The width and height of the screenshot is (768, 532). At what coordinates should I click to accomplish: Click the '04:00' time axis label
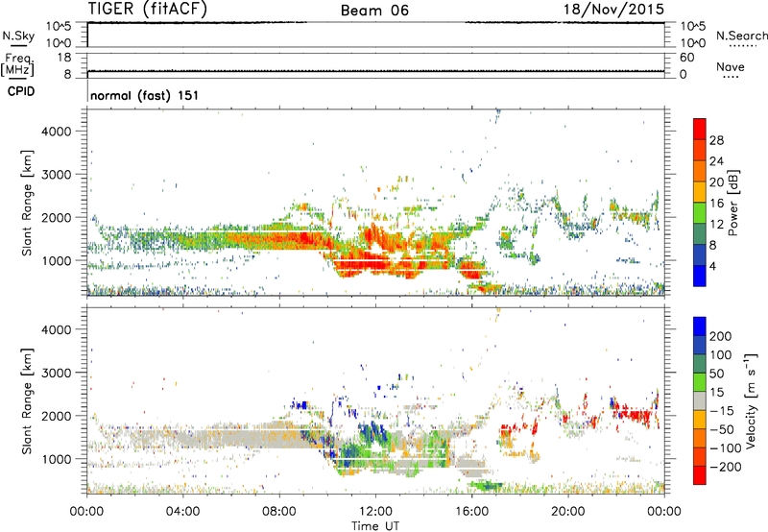click(x=182, y=512)
